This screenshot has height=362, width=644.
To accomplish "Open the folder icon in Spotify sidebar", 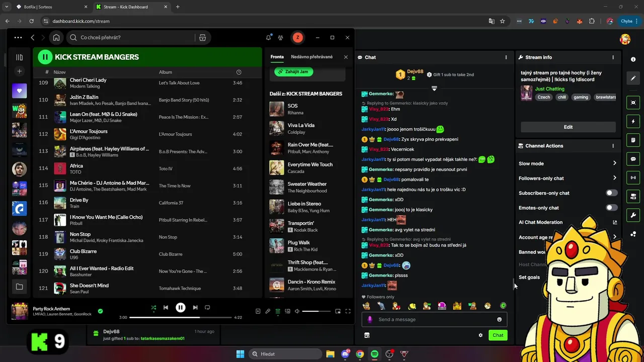I will click(x=19, y=287).
